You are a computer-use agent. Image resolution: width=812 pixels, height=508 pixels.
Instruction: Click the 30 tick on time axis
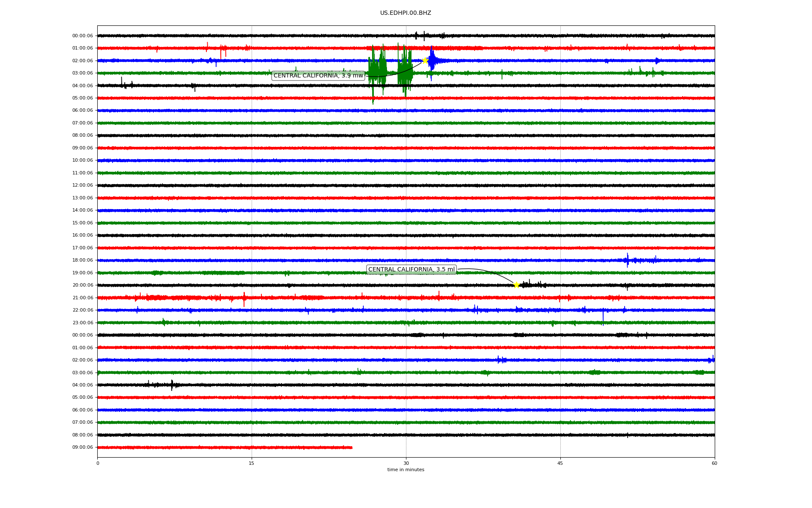tap(406, 463)
